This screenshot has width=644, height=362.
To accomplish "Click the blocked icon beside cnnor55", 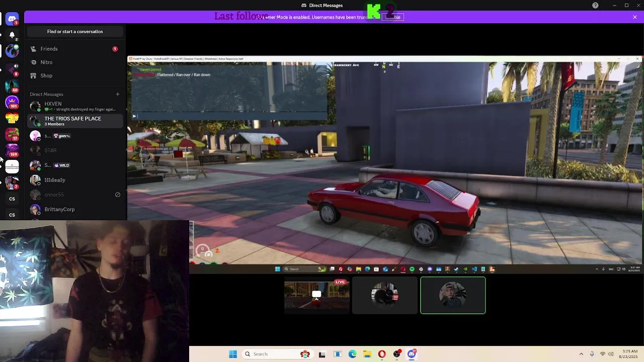I will 118,195.
